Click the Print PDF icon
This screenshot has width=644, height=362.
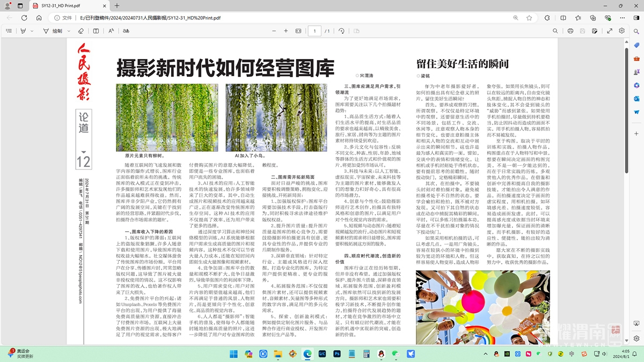click(570, 31)
